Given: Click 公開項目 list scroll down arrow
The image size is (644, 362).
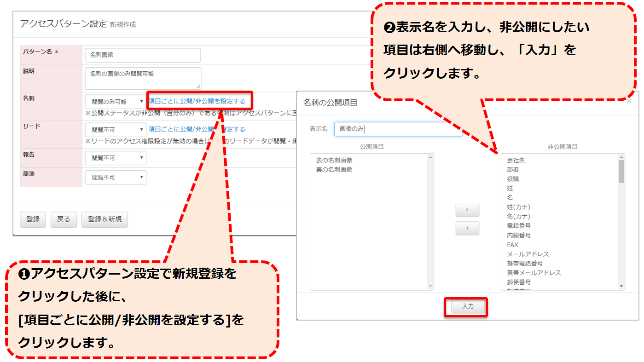Looking at the screenshot, I should tap(431, 287).
